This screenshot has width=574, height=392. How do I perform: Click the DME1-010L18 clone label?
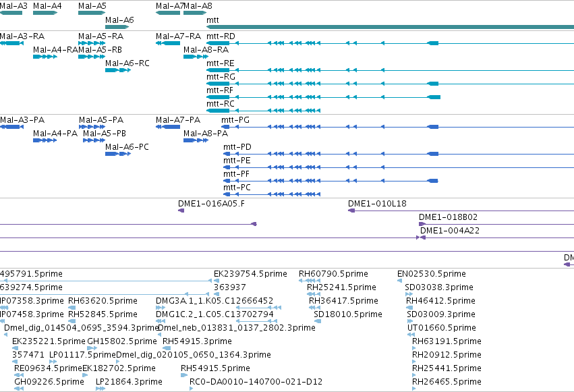click(377, 204)
